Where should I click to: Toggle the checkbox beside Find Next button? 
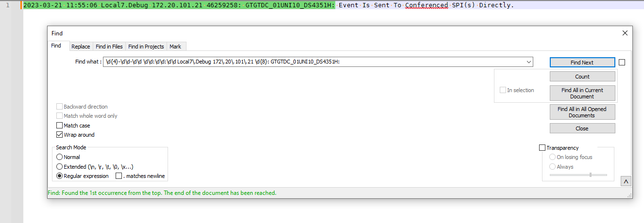[x=622, y=62]
